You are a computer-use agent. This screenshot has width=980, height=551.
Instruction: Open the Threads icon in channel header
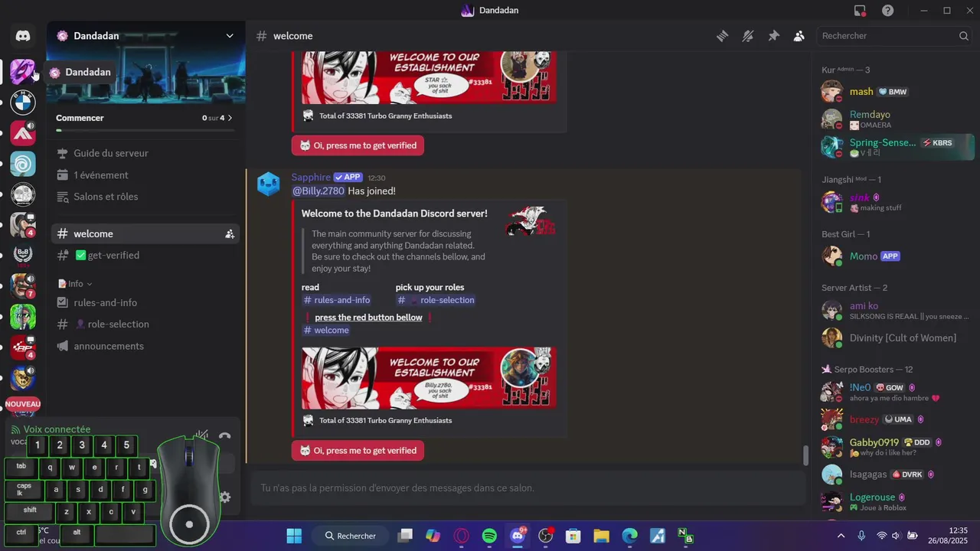722,36
